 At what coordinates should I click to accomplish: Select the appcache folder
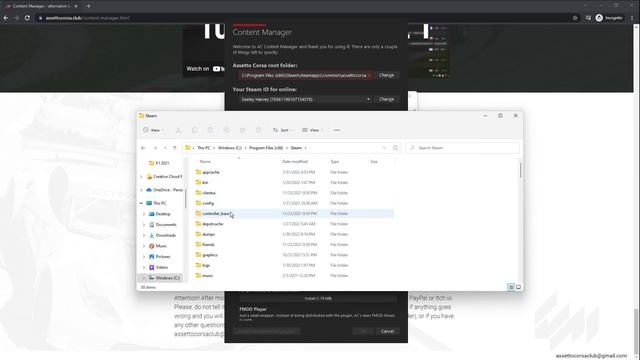click(x=211, y=172)
